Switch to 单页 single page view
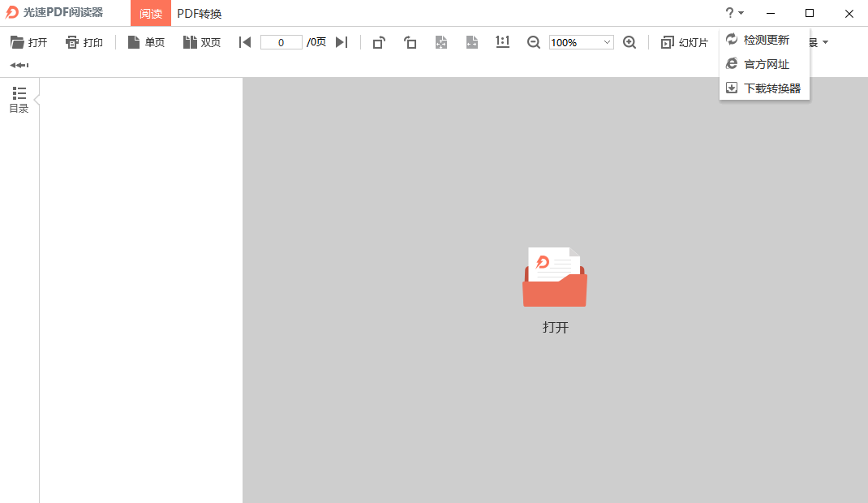Image resolution: width=868 pixels, height=503 pixels. [146, 43]
